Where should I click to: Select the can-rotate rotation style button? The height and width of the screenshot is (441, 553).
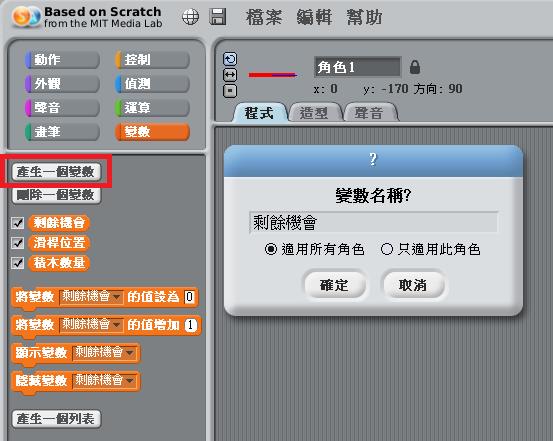point(230,59)
